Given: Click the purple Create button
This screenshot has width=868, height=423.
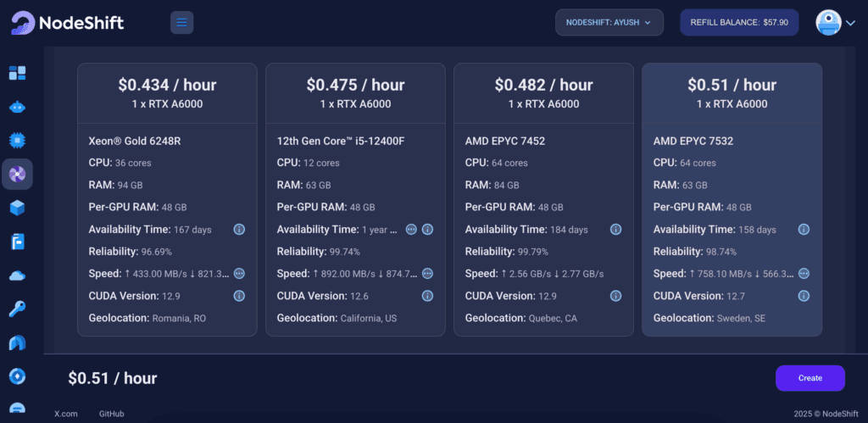Looking at the screenshot, I should (x=810, y=378).
